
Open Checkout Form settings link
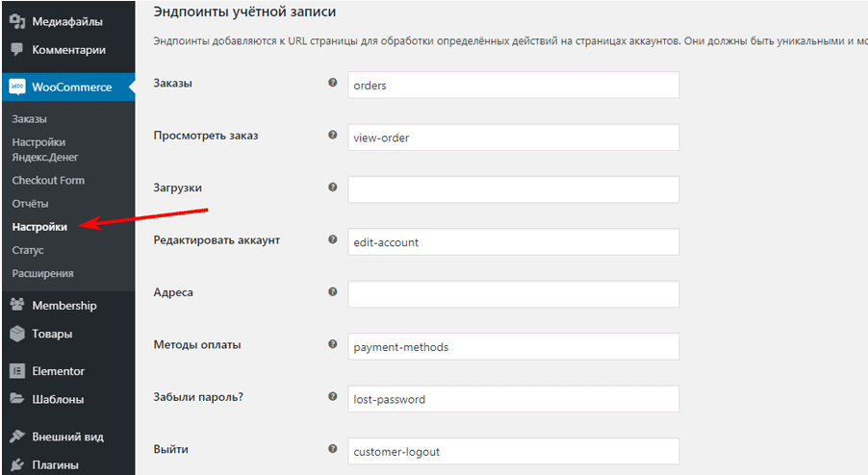[x=48, y=181]
